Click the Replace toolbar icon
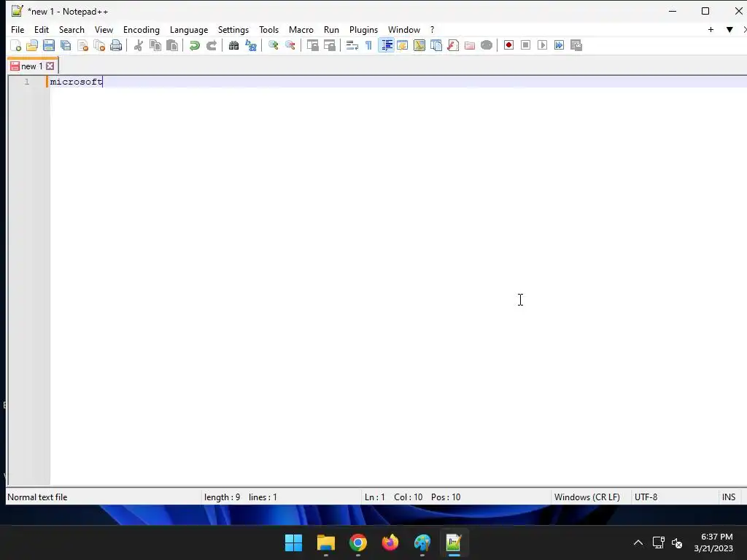 [x=251, y=45]
